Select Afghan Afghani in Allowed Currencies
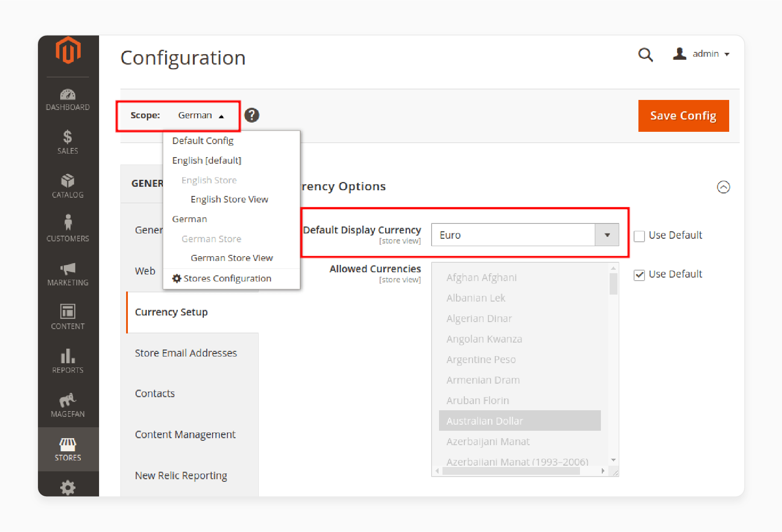 coord(520,278)
